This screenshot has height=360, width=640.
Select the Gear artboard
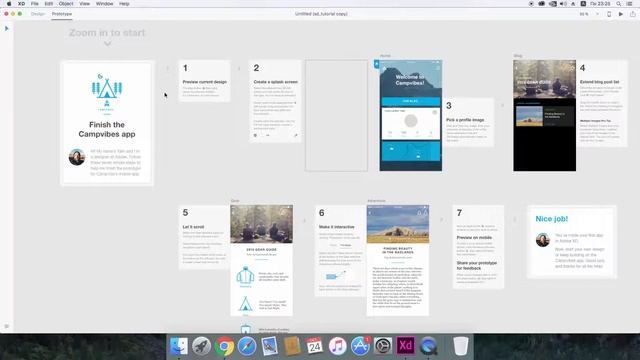click(261, 260)
